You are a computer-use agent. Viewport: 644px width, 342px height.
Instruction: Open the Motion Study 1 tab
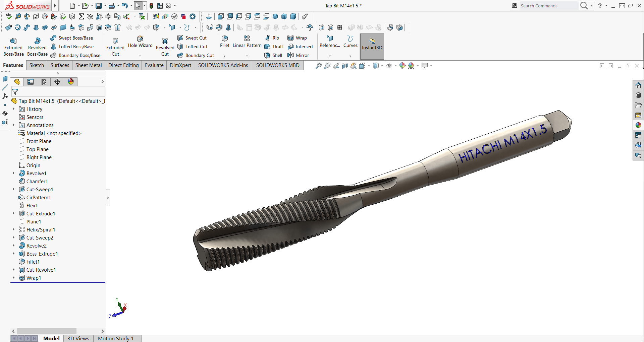[x=116, y=339]
